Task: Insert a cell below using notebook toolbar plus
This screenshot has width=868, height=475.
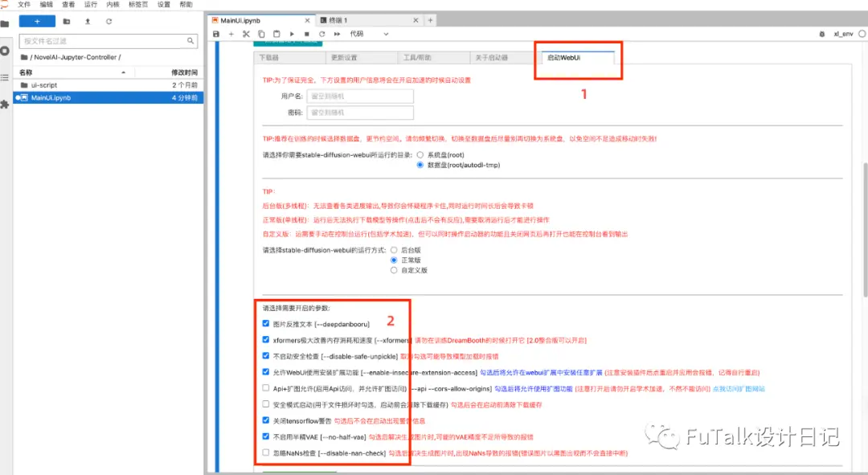Action: 231,35
